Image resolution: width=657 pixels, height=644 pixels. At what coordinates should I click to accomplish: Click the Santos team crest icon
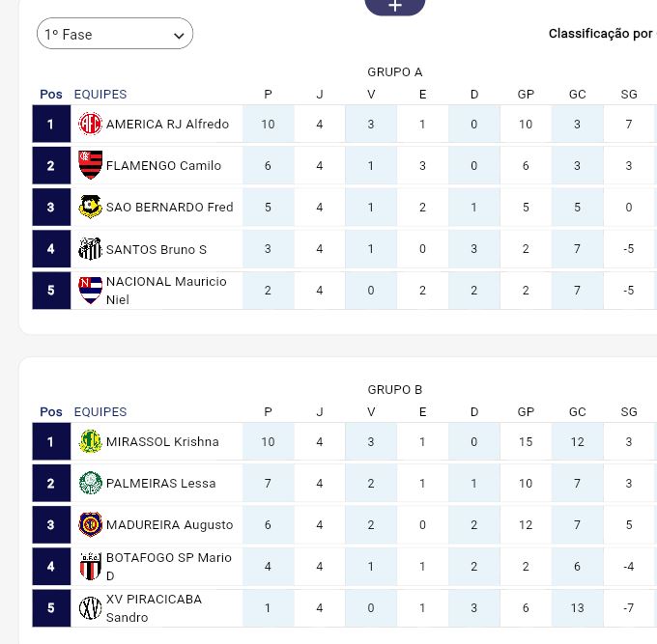(x=90, y=249)
